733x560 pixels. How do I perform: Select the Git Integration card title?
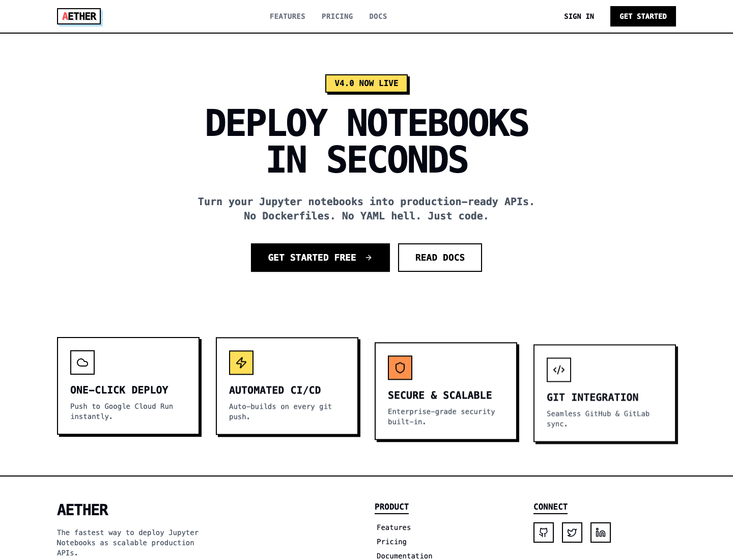point(593,398)
